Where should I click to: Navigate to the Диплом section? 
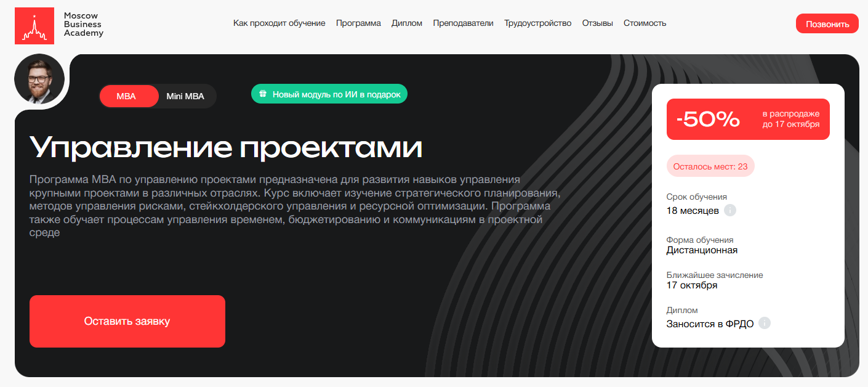(x=407, y=23)
